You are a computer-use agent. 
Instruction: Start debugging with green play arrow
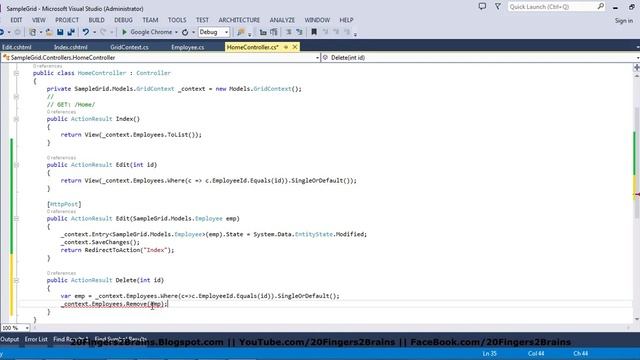[124, 32]
